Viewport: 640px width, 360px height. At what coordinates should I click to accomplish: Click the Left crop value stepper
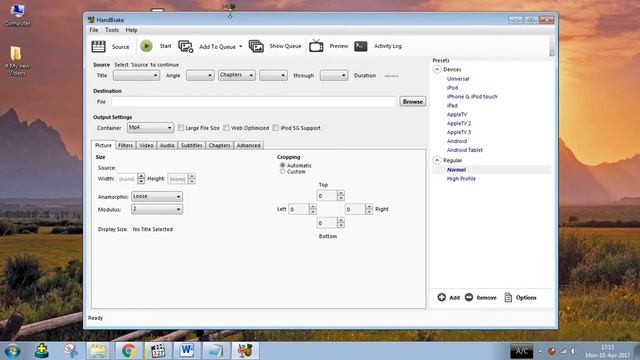click(x=313, y=209)
